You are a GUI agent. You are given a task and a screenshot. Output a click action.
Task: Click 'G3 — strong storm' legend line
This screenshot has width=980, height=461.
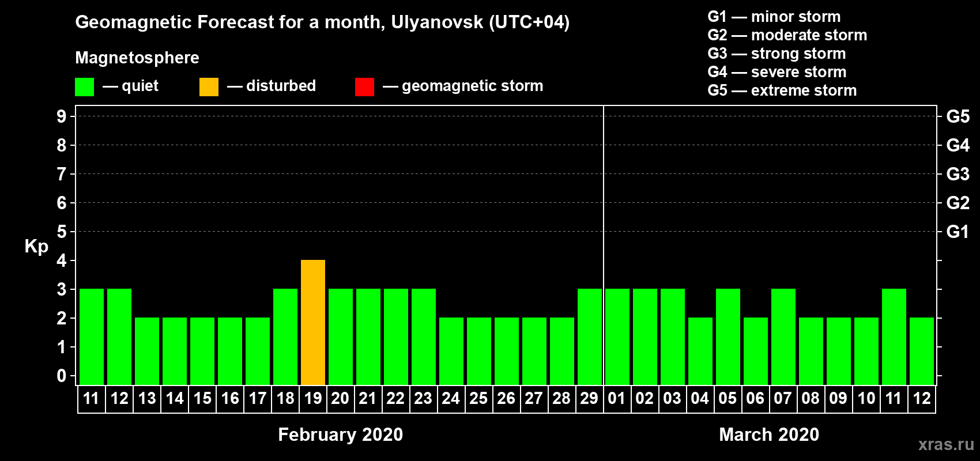click(777, 54)
